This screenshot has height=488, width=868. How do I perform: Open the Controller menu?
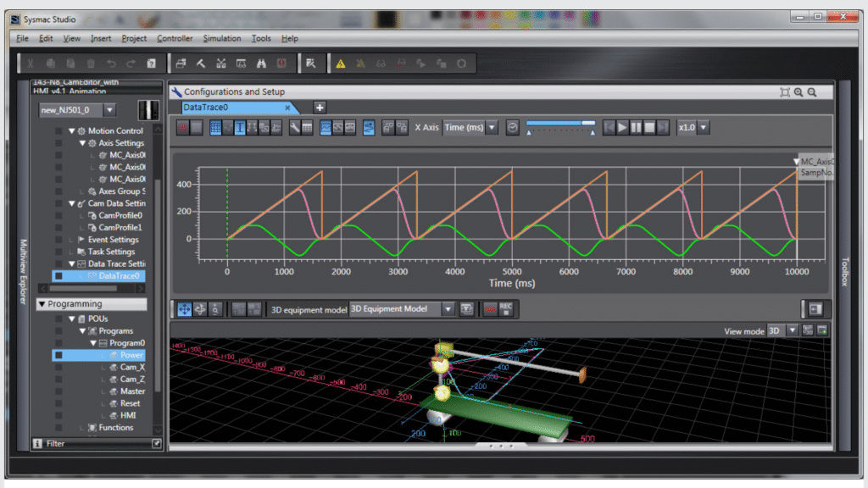[x=175, y=38]
